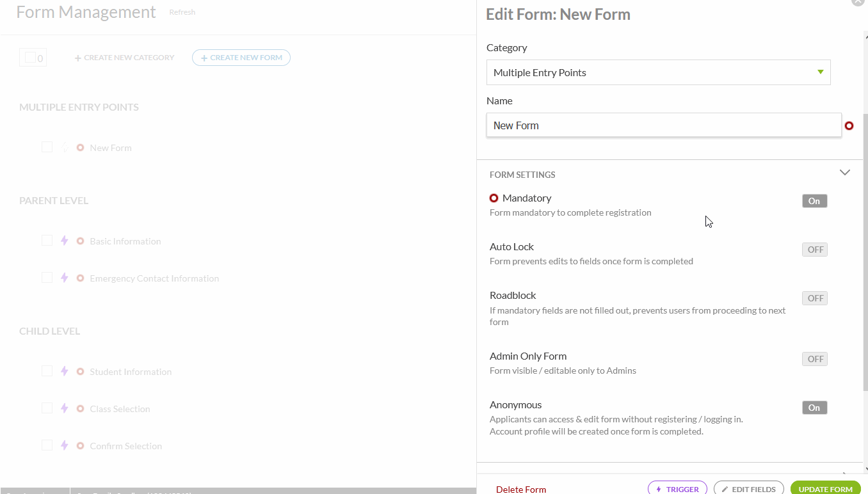Click the Update Form button
Screen dimensions: 868x494
pyautogui.click(x=825, y=489)
